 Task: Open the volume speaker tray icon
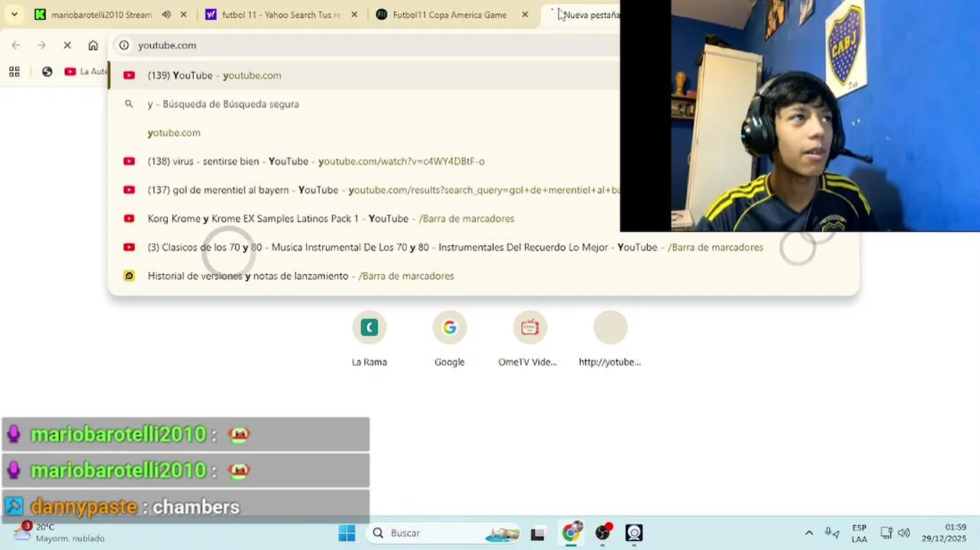click(904, 533)
